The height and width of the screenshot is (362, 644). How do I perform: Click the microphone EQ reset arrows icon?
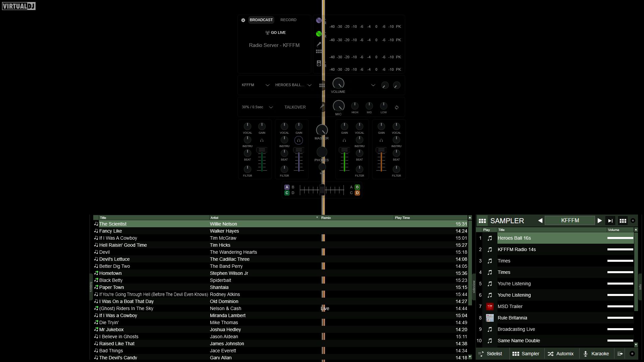pos(396,108)
